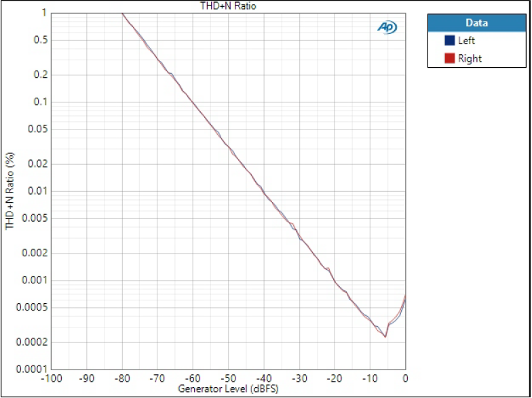Select the Left channel blue color swatch
Screen dimensions: 532x398
click(x=449, y=41)
